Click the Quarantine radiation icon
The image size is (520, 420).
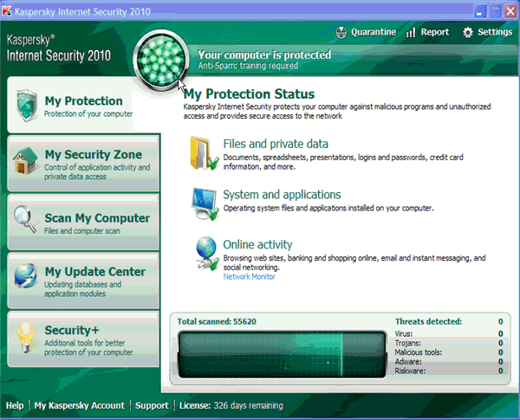coord(341,33)
